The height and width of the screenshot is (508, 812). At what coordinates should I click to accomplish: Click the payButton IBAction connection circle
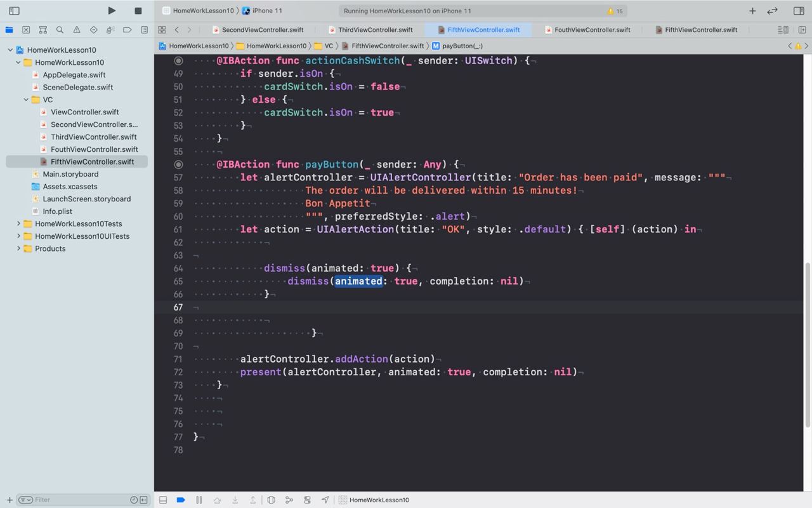tap(178, 164)
